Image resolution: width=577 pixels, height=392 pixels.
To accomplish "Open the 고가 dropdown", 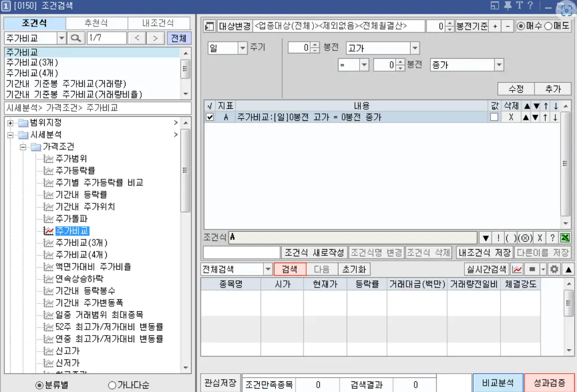I will 414,48.
